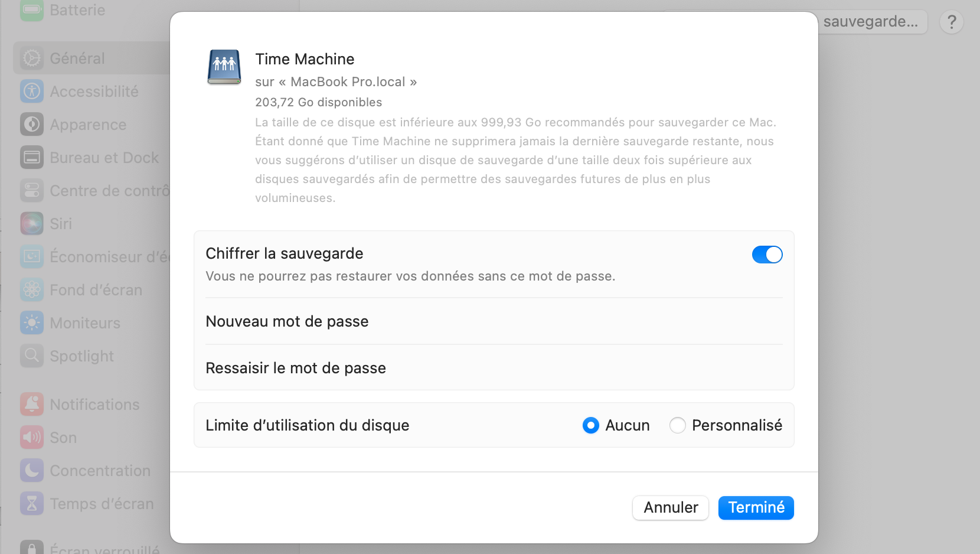Select the Moniteurs sidebar label
980x554 pixels.
pos(85,323)
